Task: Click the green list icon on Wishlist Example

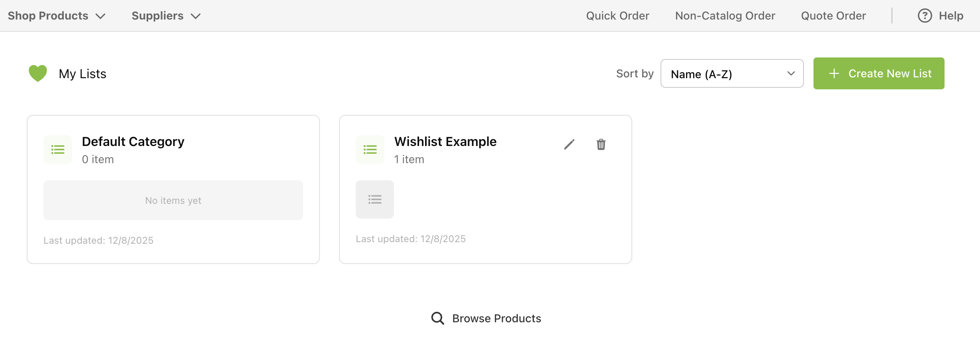Action: point(370,150)
